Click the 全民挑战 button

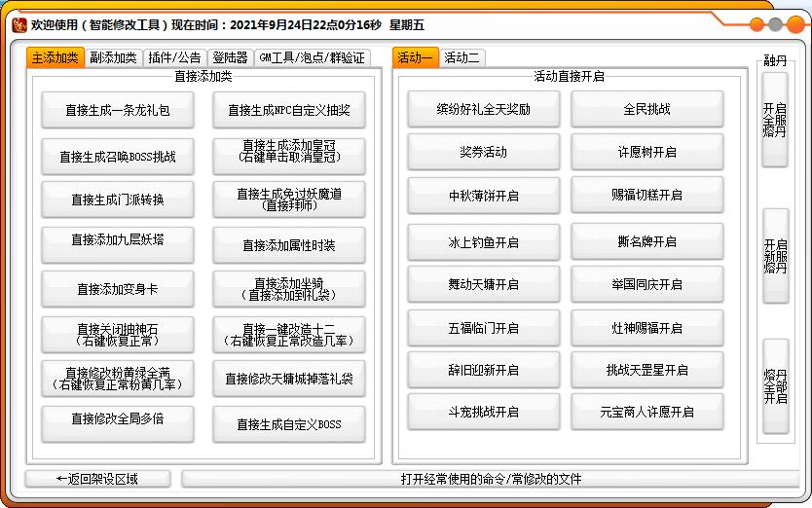coord(646,110)
